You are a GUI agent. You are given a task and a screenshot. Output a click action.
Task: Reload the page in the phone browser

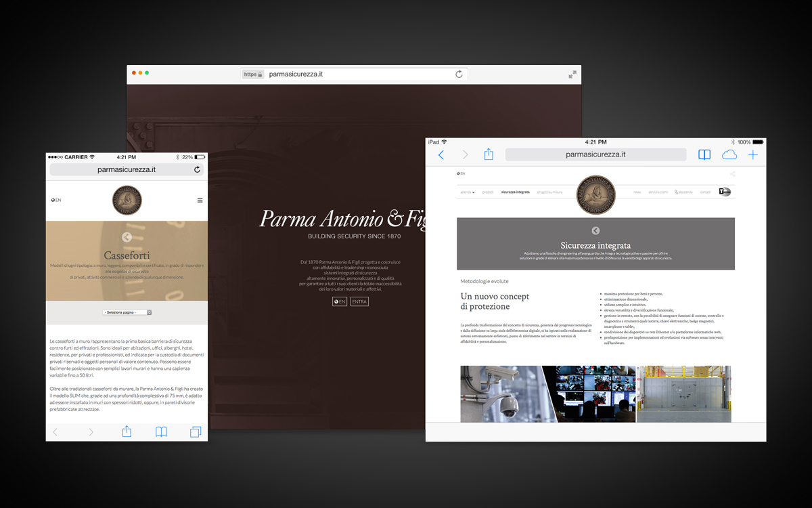tap(197, 169)
